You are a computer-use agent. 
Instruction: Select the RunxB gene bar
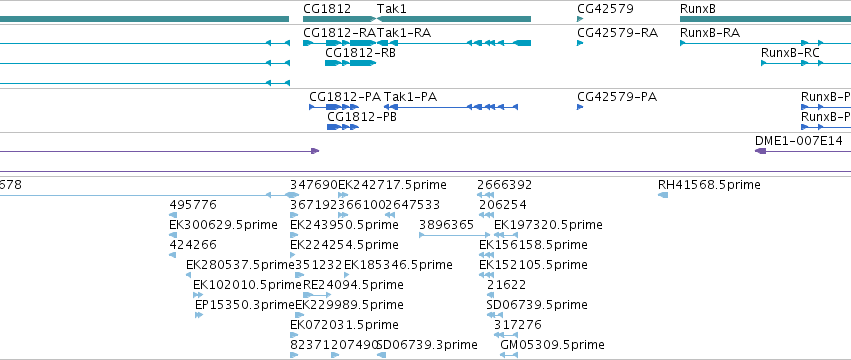click(765, 19)
